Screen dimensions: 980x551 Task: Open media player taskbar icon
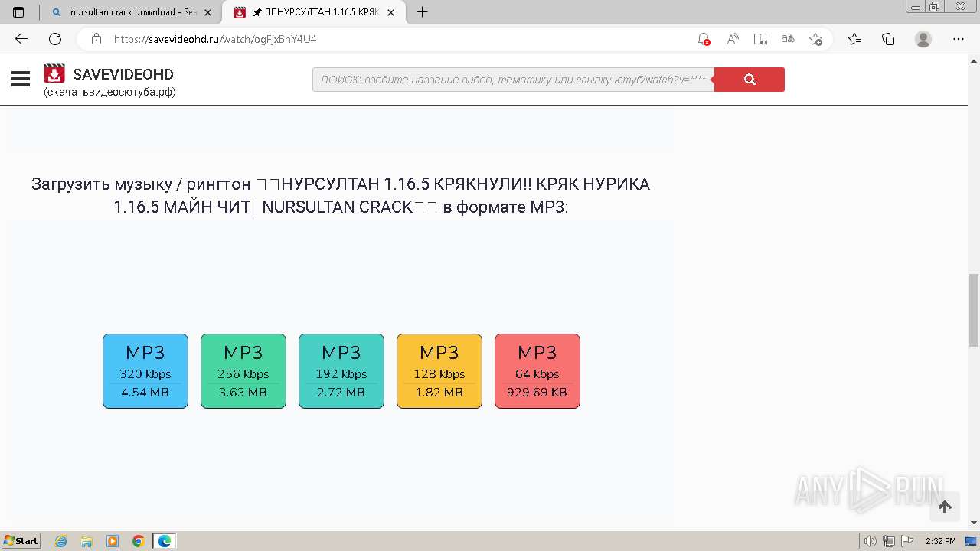[113, 541]
